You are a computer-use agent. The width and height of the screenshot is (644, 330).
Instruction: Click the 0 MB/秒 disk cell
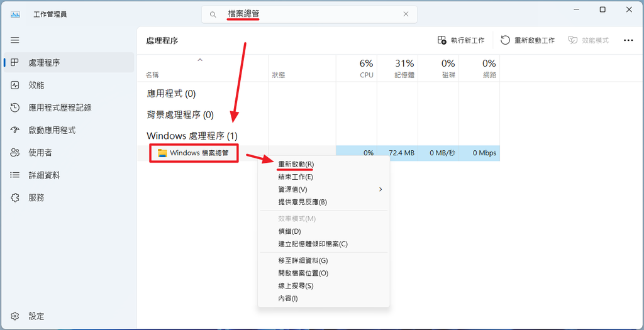[x=438, y=153]
